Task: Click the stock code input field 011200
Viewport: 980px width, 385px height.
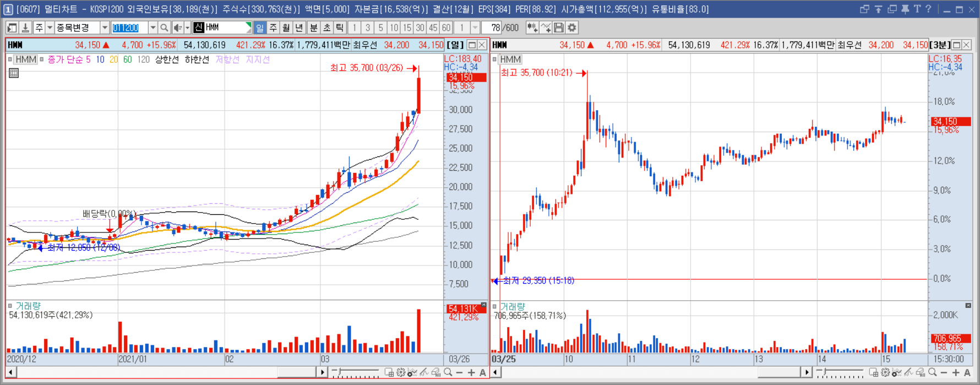Action: click(129, 28)
